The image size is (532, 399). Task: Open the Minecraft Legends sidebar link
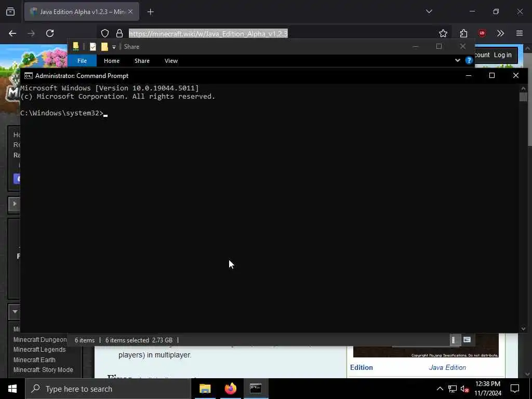pos(39,350)
